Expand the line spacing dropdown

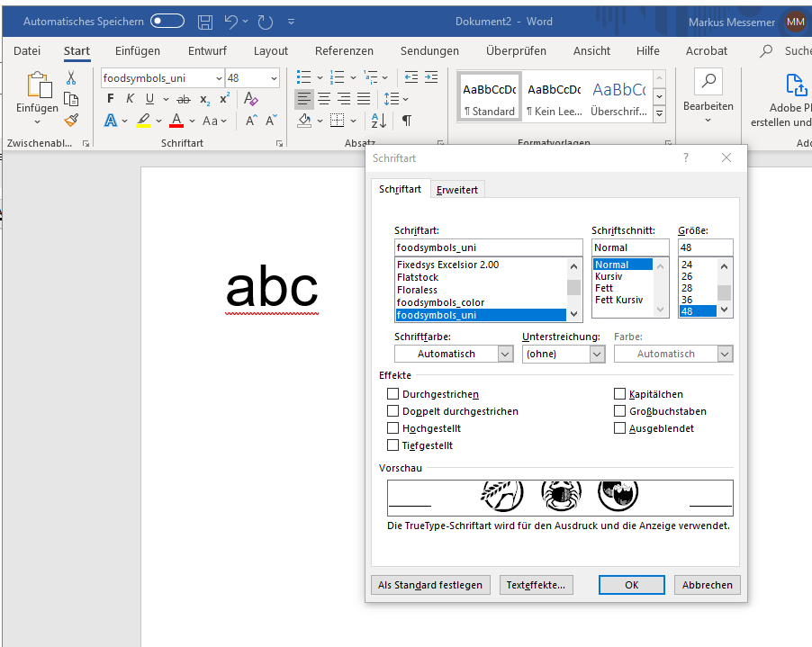click(405, 99)
